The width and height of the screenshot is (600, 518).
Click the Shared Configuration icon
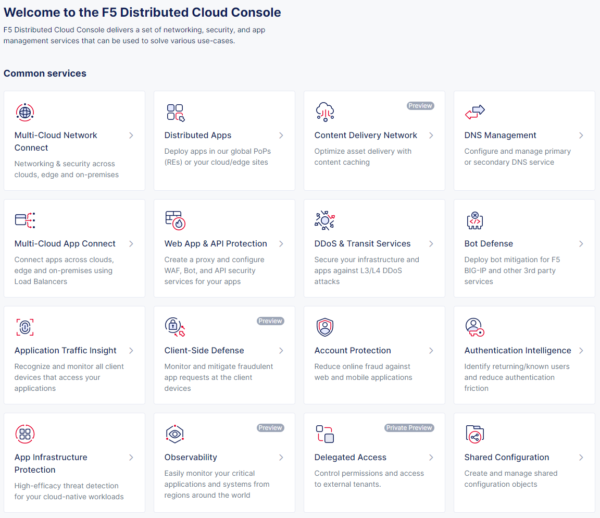coord(475,434)
